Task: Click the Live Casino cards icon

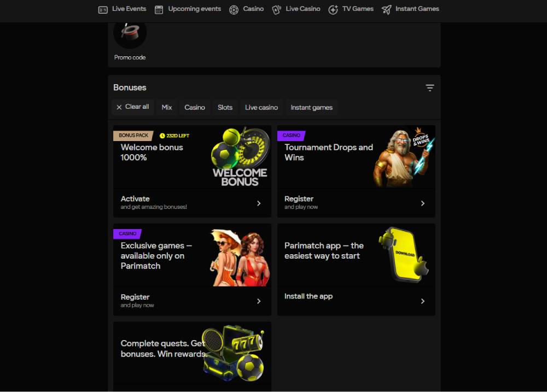Action: (277, 9)
